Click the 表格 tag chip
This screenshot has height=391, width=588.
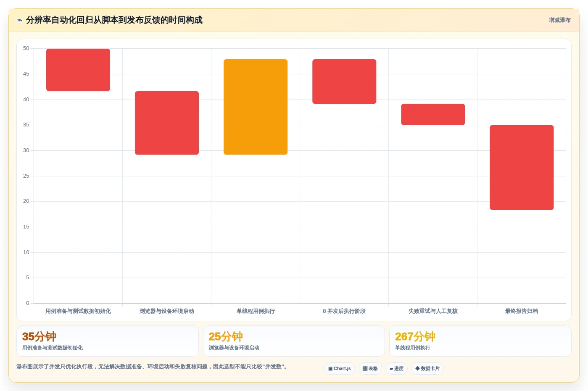[370, 369]
